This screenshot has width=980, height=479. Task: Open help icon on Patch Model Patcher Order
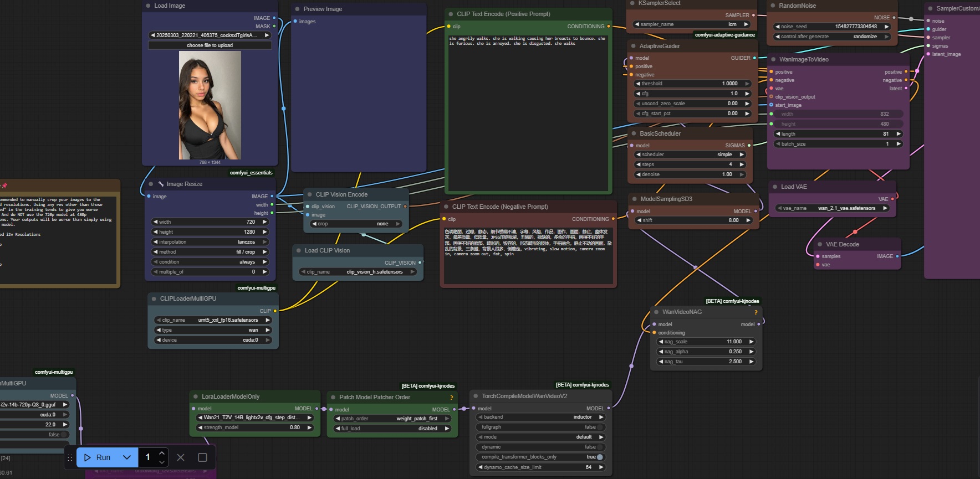[x=451, y=398]
